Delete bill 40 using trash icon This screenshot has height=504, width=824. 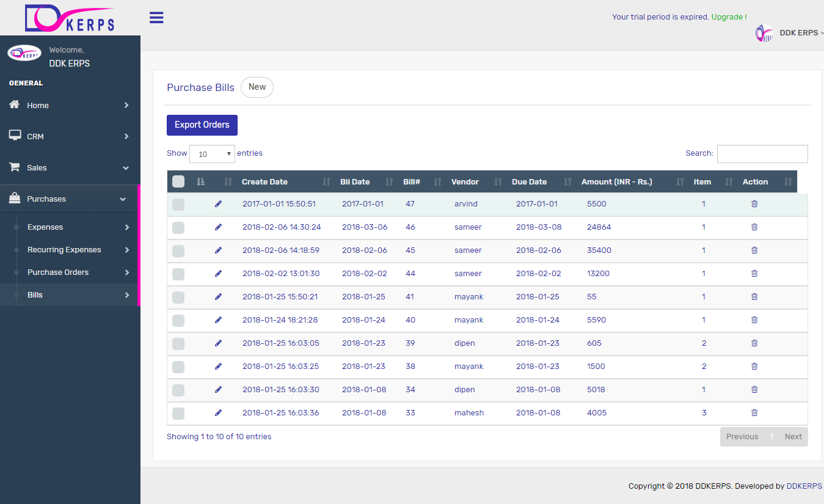coord(754,320)
